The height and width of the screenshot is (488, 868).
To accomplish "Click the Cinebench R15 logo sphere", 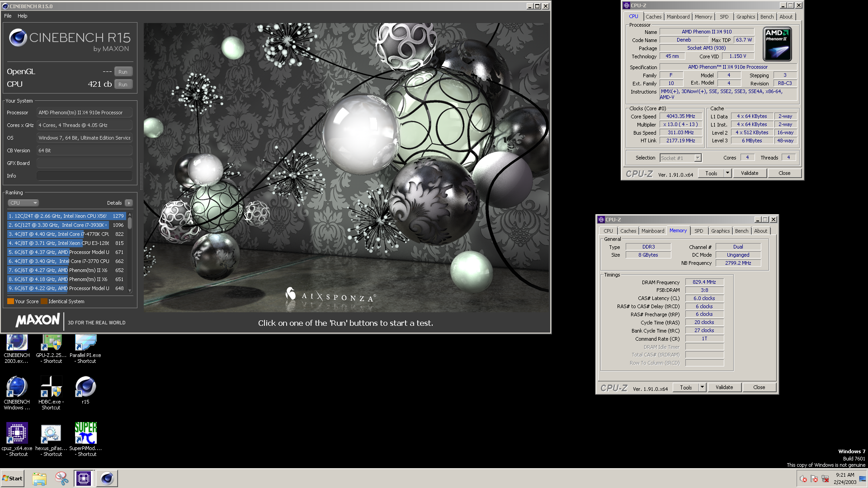I will [18, 38].
